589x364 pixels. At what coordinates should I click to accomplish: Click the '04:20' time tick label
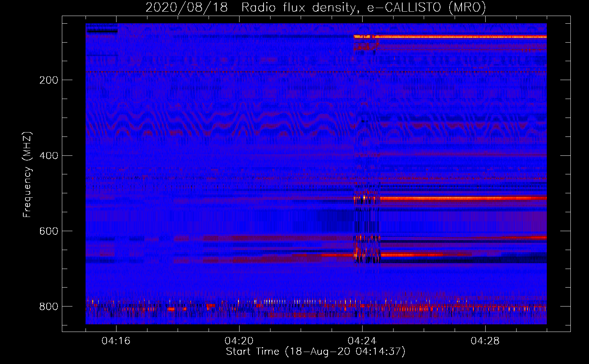pos(239,341)
